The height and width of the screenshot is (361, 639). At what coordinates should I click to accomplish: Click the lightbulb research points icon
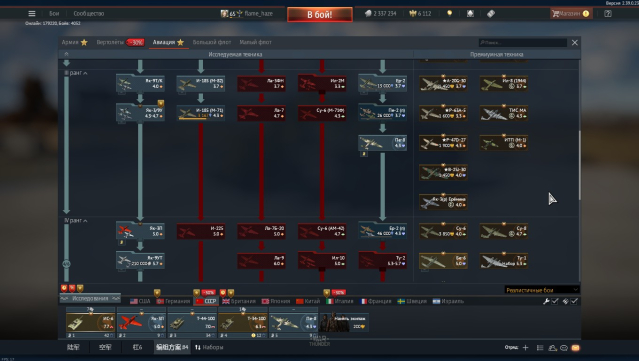[x=450, y=13]
